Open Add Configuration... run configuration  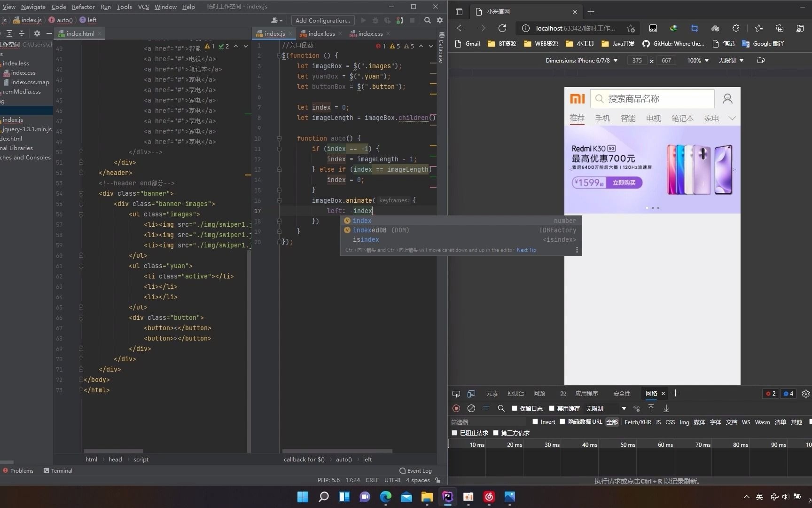323,20
